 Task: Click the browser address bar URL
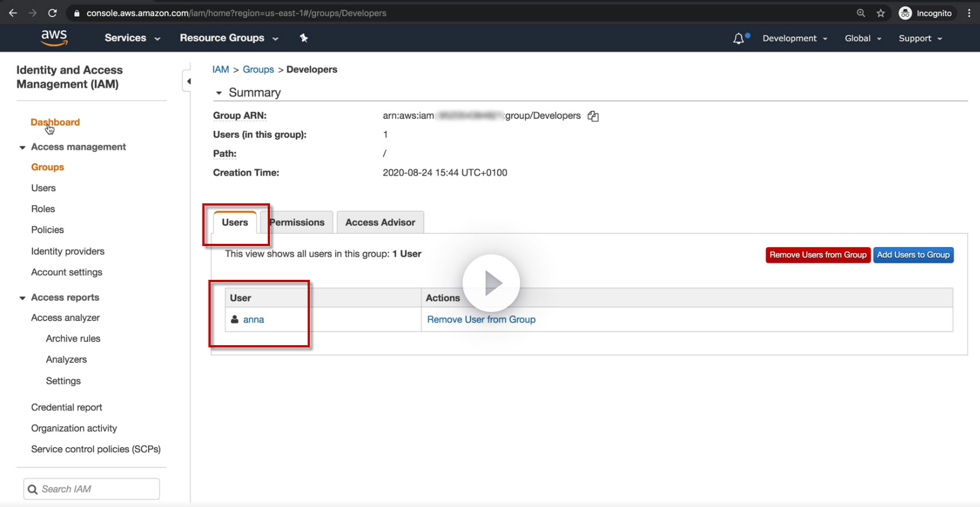pos(237,13)
